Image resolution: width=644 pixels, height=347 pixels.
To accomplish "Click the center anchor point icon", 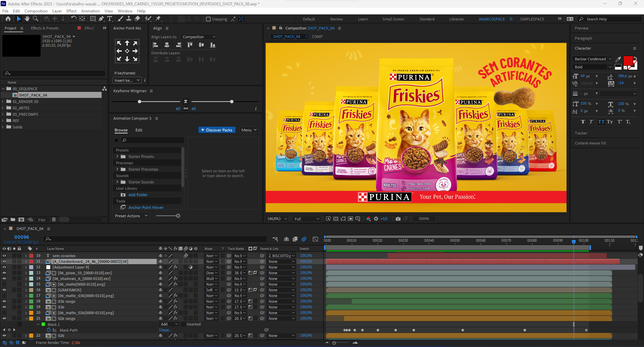I will 127,51.
